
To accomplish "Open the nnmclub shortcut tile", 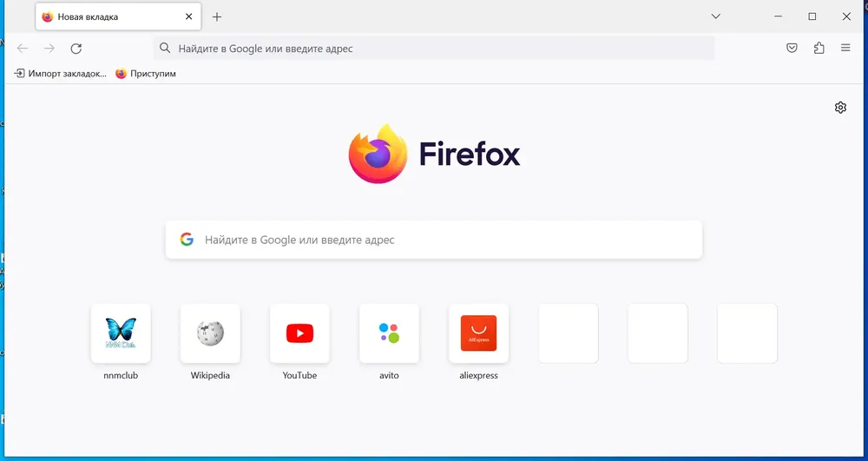I will [x=121, y=333].
